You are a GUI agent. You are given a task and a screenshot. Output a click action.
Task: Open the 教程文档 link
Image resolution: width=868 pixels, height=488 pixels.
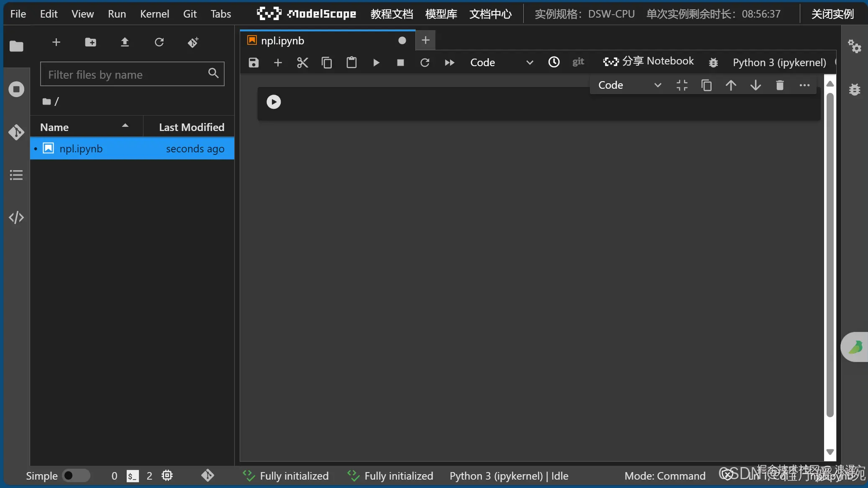(392, 14)
